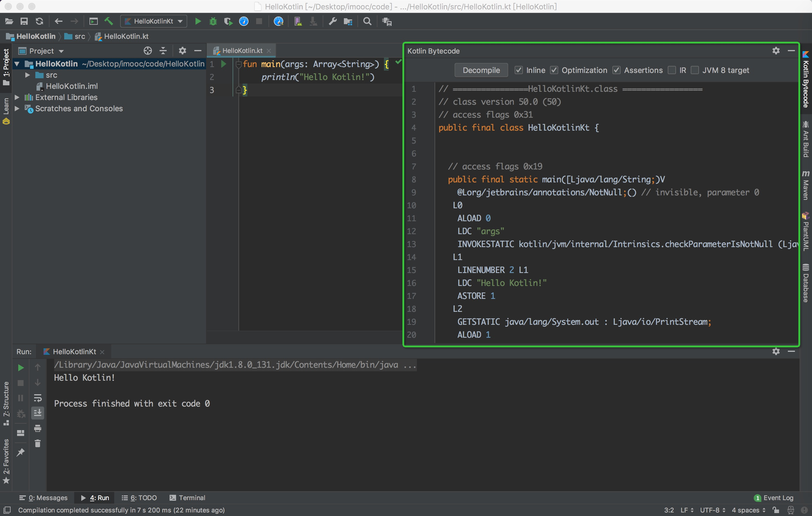812x516 pixels.
Task: Toggle the Inline checkbox
Action: click(519, 70)
